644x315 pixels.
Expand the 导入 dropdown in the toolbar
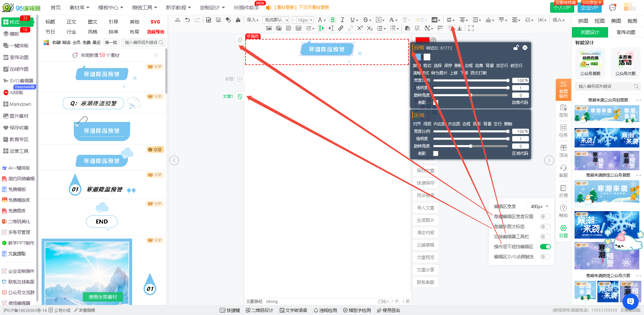[x=253, y=20]
